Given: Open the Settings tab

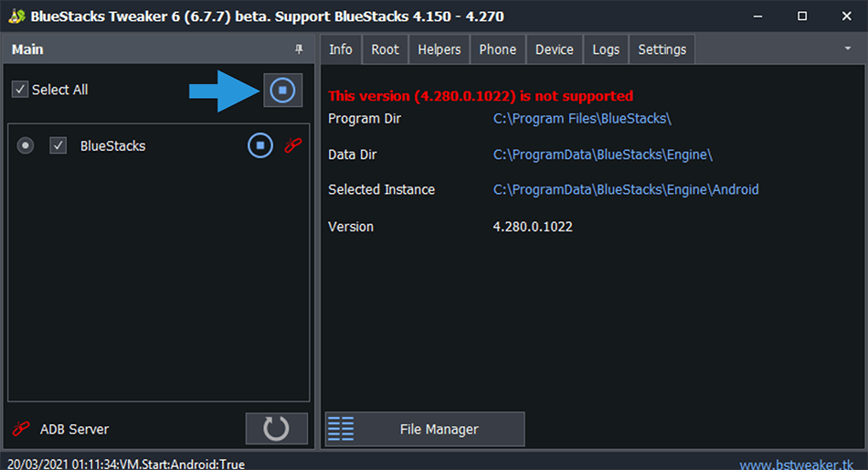Looking at the screenshot, I should (662, 49).
